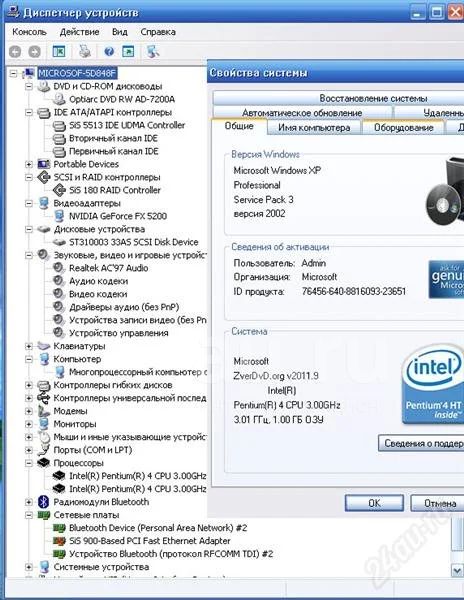Select the first Intel(R) Pentium(R) 4 CPU entry
Viewport: 464px width, 600px height.
point(137,476)
